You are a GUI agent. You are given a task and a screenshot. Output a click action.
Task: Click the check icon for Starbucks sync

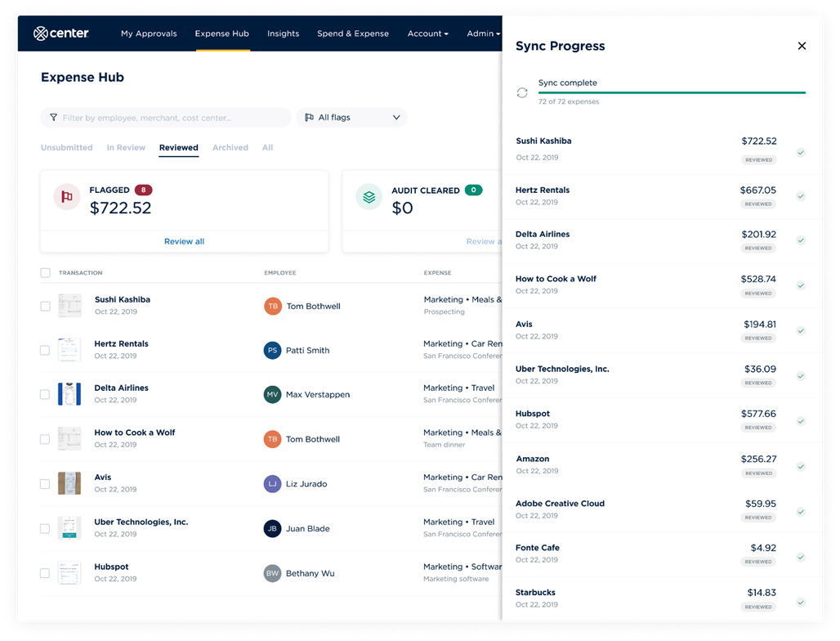[801, 603]
